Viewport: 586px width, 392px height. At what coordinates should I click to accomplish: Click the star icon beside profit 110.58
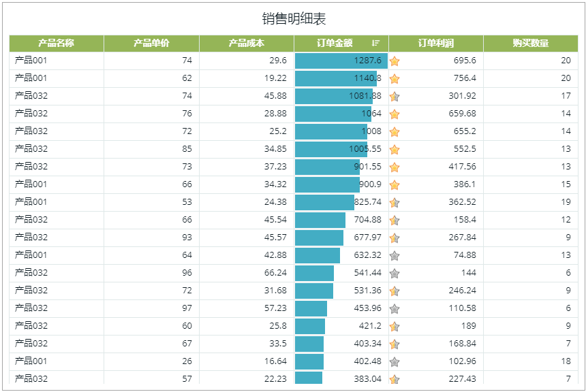[x=395, y=309]
